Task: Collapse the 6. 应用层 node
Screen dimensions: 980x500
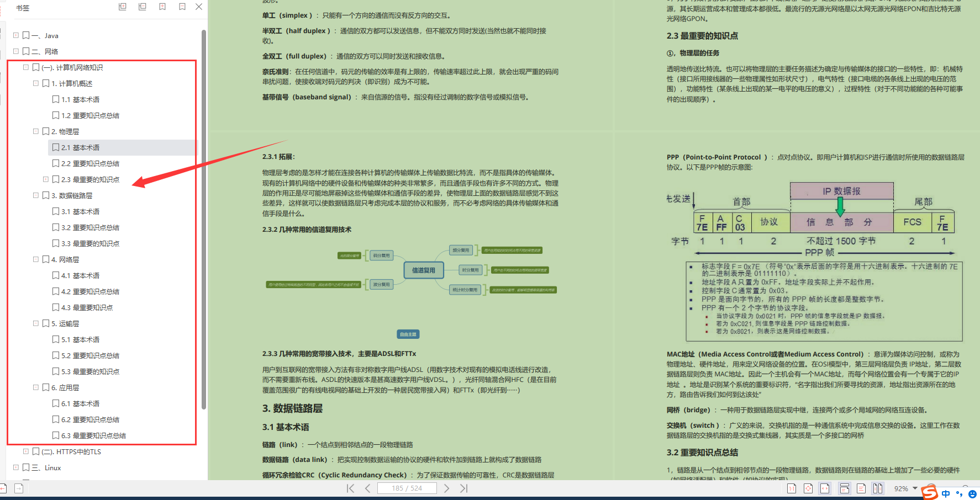Action: (x=36, y=387)
